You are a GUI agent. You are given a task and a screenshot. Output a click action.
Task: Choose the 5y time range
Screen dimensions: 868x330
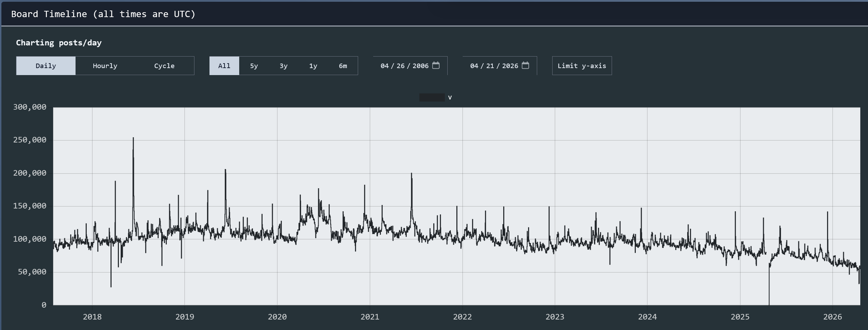pos(254,66)
